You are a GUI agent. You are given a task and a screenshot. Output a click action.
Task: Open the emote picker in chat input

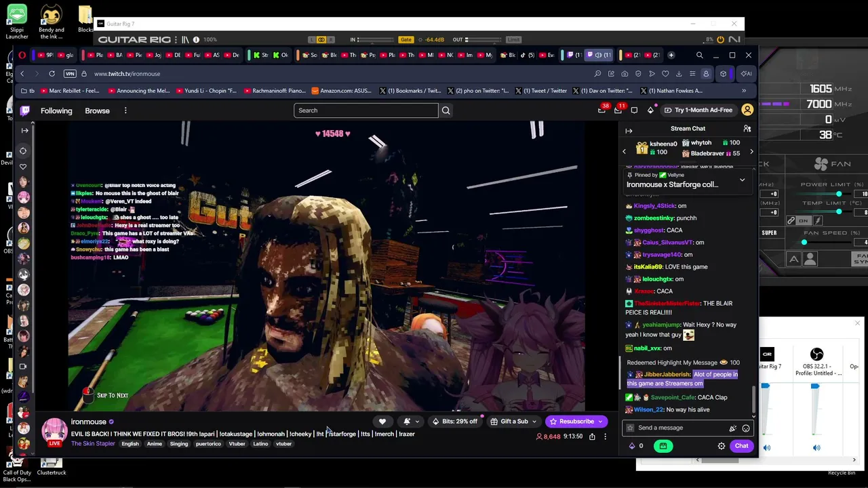[x=746, y=428]
